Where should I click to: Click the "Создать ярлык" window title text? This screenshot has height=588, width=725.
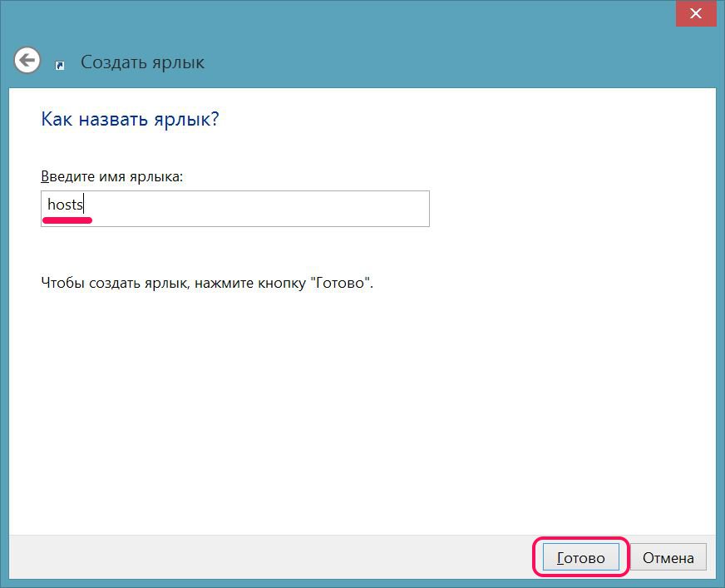(142, 62)
